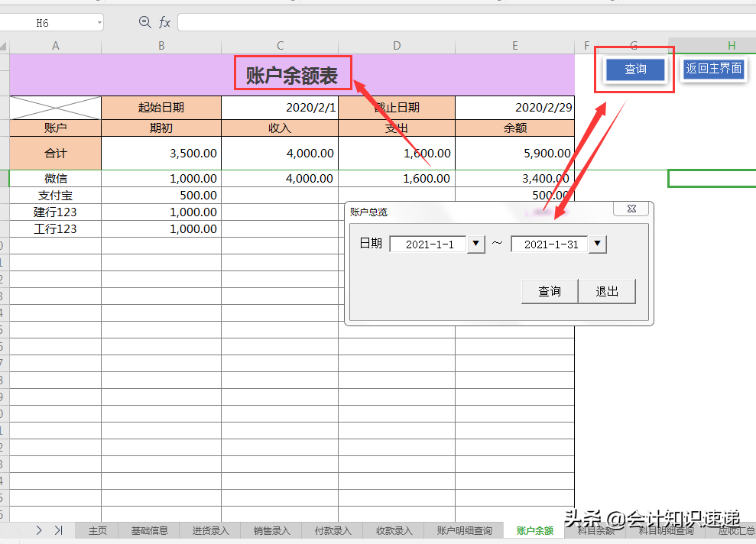This screenshot has height=544, width=756.
Task: Switch to the 收款录入 sheet tab
Action: (x=394, y=530)
